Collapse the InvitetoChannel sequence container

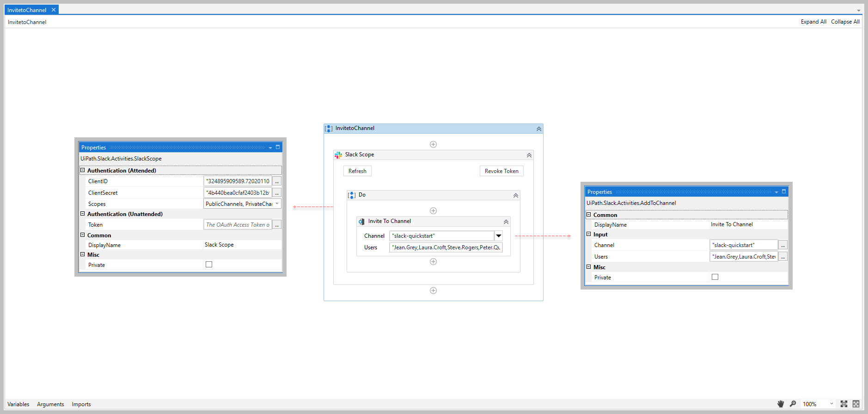tap(539, 129)
